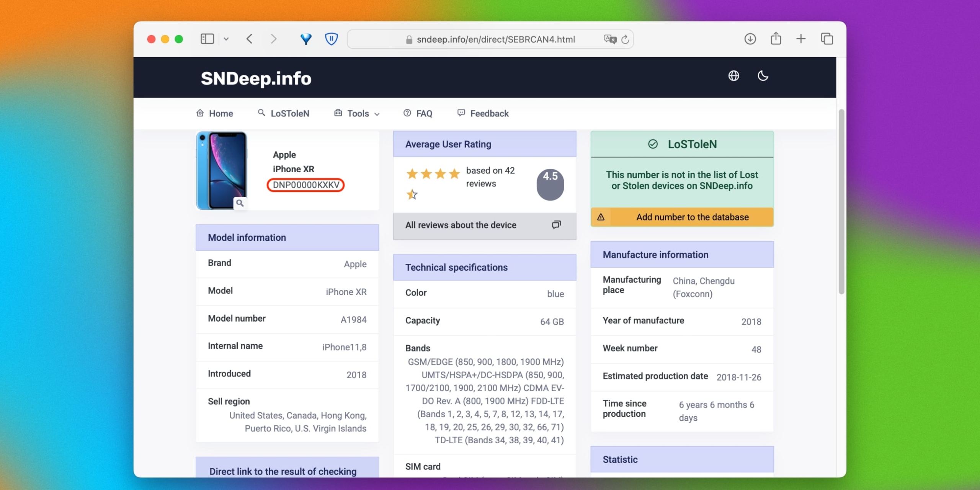This screenshot has height=490, width=980.
Task: Click the sndeep.info address bar
Action: click(x=490, y=39)
